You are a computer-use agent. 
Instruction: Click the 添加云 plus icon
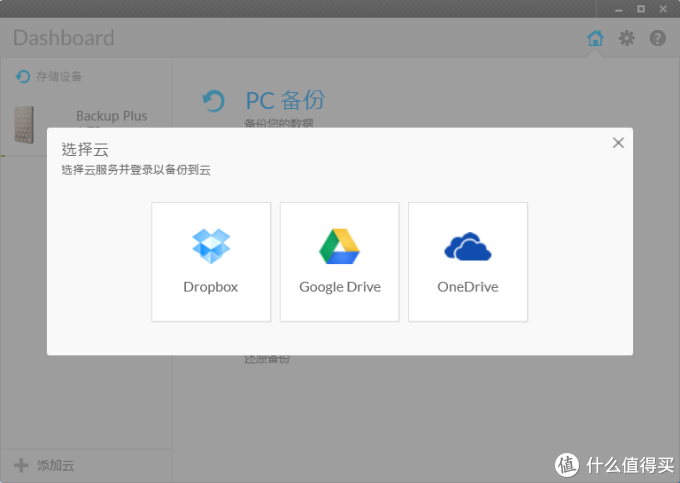(x=21, y=465)
